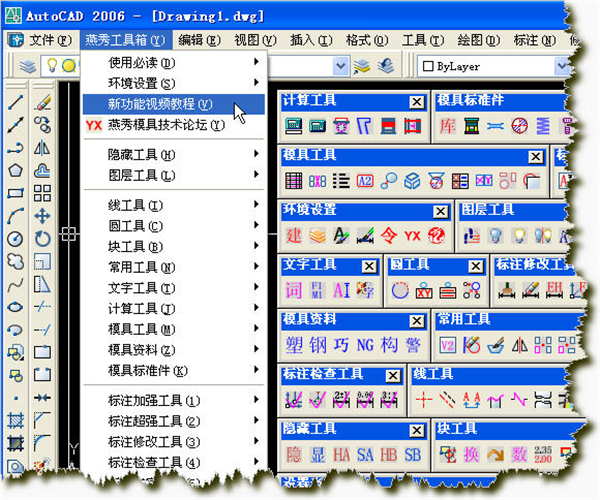Click the 库 icon in 模具标准件 toolbar
600x500 pixels.
pos(447,126)
